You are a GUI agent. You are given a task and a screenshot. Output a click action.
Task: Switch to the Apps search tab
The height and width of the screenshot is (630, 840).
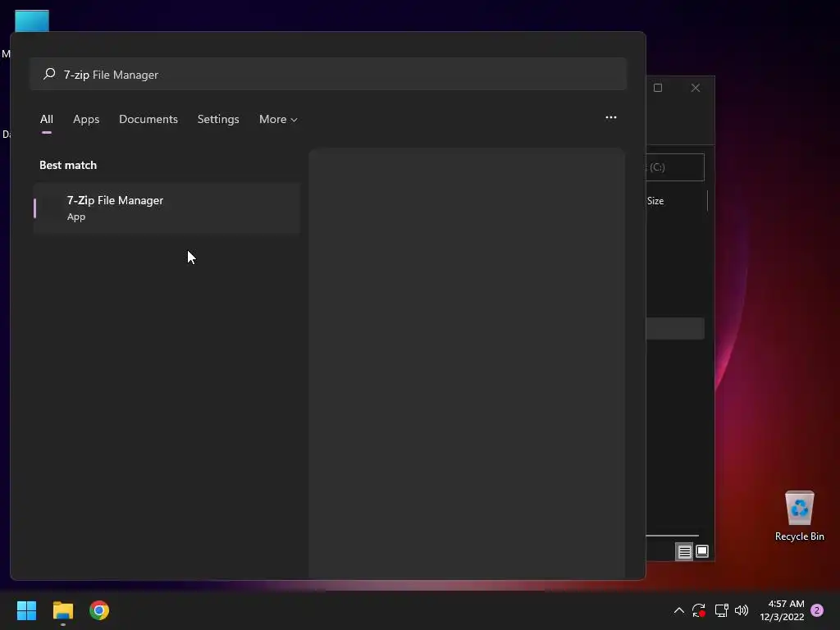[86, 119]
